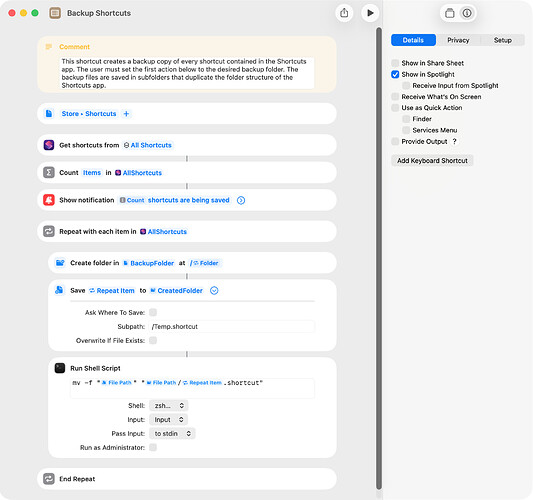Click the Comment action icon

click(x=49, y=47)
